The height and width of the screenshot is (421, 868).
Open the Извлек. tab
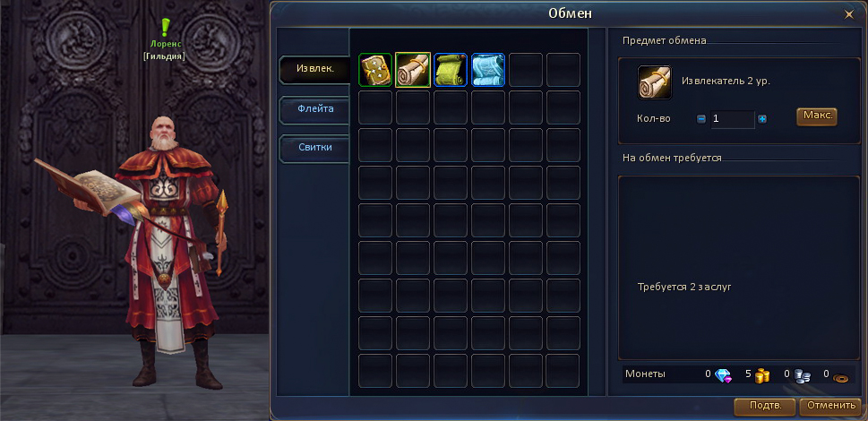(x=314, y=70)
